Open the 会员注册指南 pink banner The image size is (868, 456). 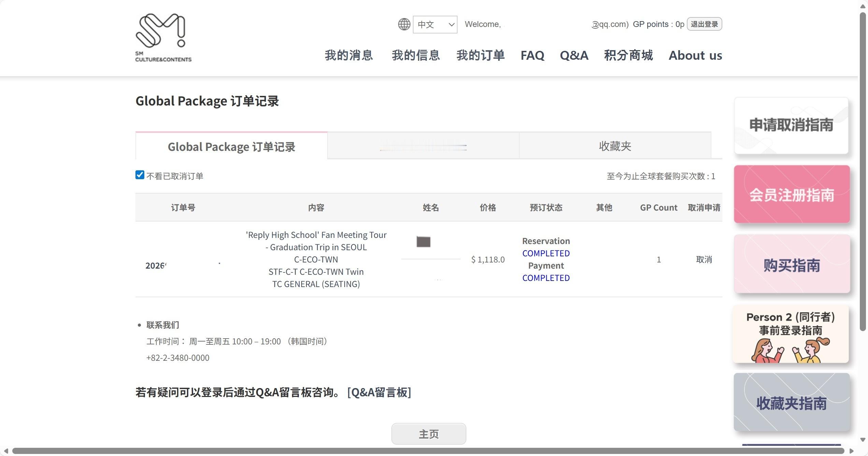792,195
